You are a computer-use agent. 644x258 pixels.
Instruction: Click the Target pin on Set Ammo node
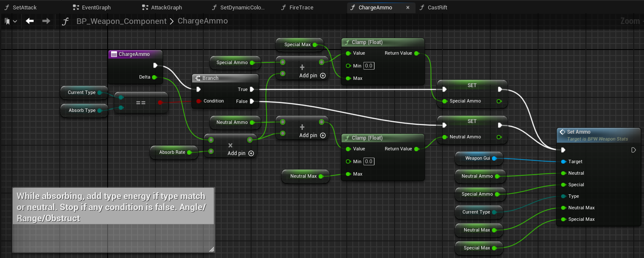tap(563, 161)
